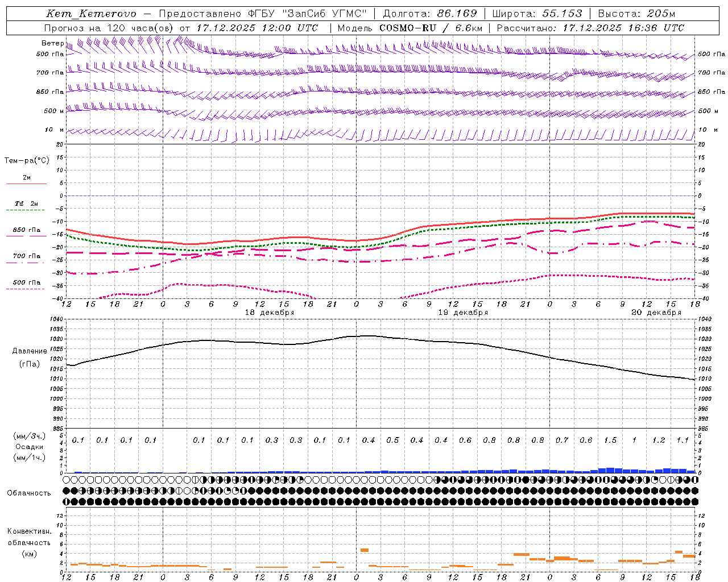Click the right-side 700 гПа wind level label
728x582 pixels.
click(x=712, y=73)
